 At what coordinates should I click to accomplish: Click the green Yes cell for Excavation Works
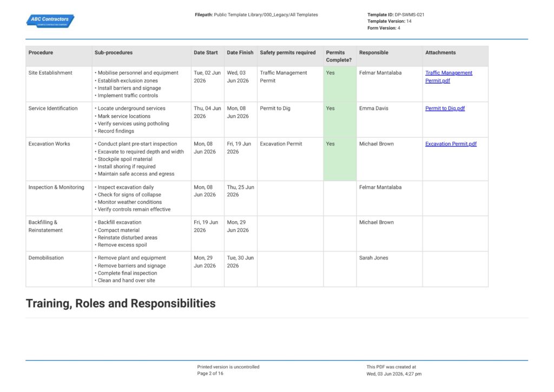340,160
